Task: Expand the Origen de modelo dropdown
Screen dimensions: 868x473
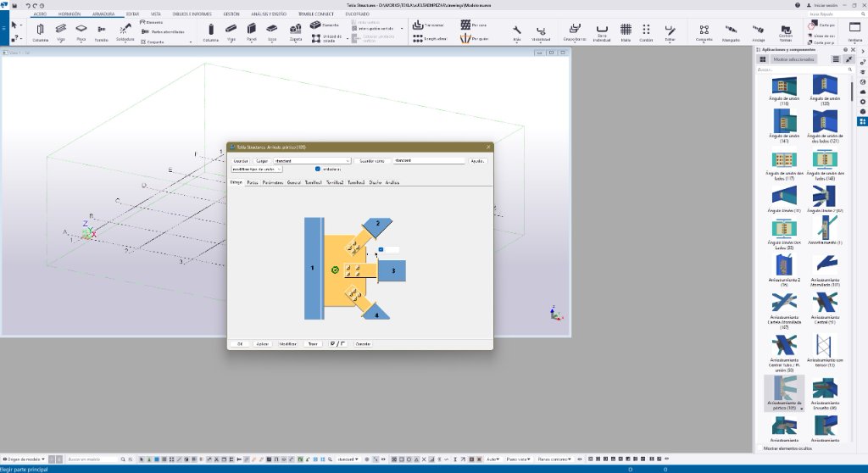Action: pyautogui.click(x=23, y=459)
